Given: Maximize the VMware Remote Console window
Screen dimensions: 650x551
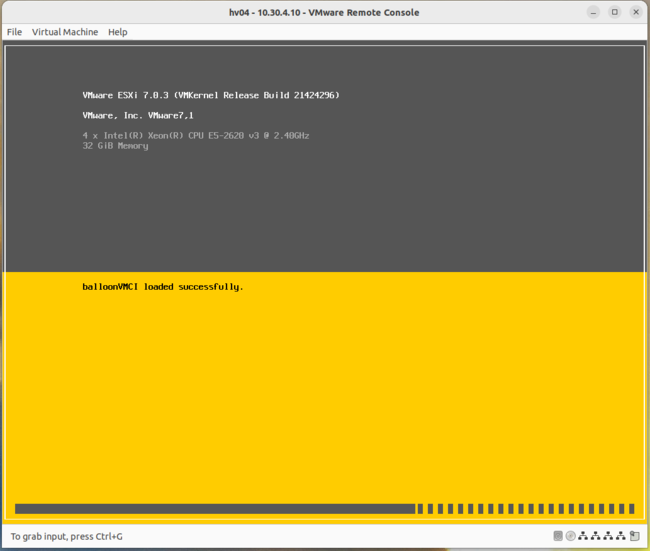Looking at the screenshot, I should (615, 12).
